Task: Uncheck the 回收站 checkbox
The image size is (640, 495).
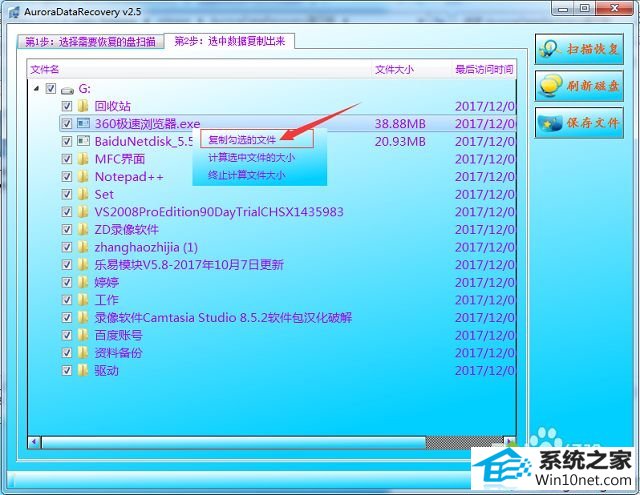Action: pos(67,106)
